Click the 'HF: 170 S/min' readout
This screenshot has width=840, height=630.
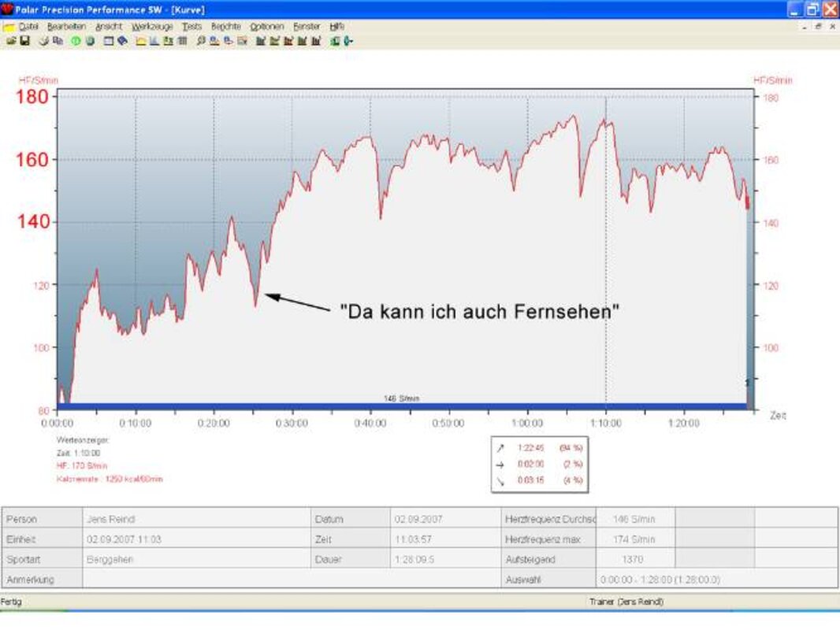click(x=82, y=465)
